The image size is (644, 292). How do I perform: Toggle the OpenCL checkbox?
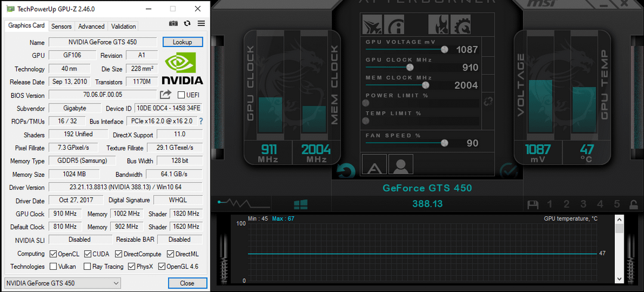(53, 254)
